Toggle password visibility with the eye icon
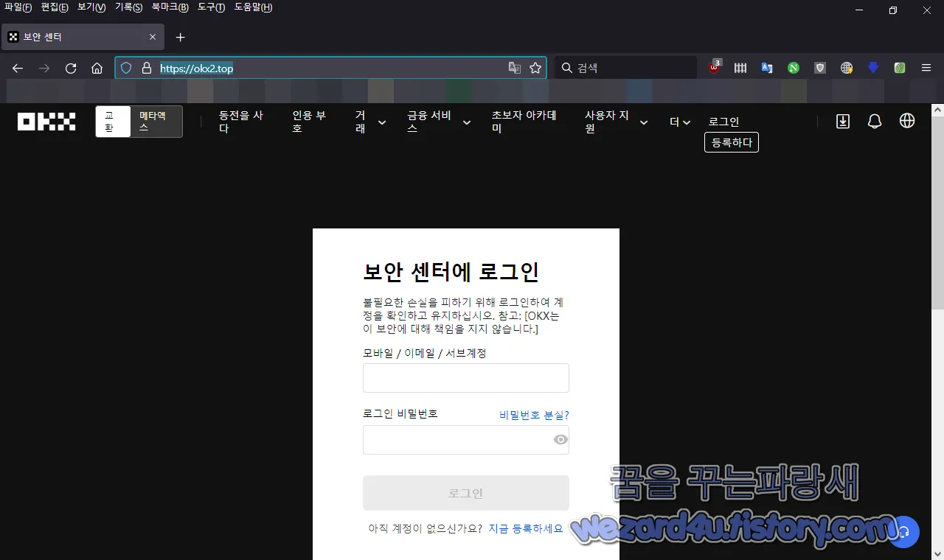This screenshot has height=560, width=944. point(560,439)
